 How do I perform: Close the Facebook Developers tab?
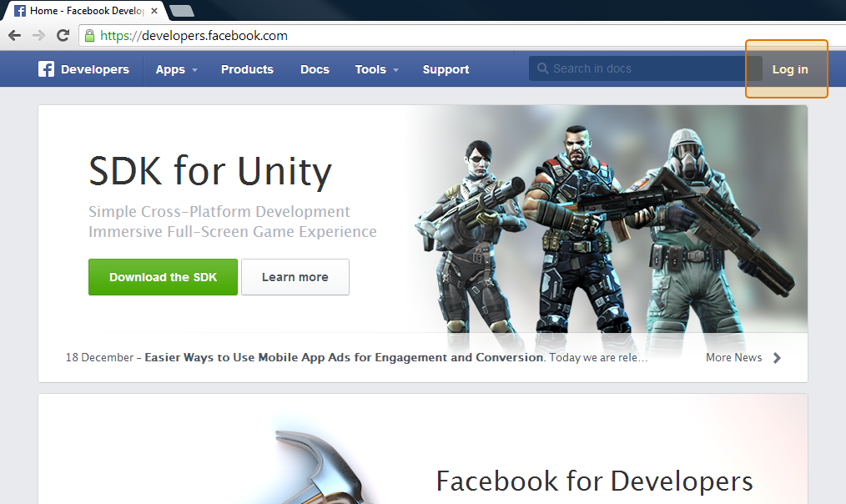tap(154, 11)
